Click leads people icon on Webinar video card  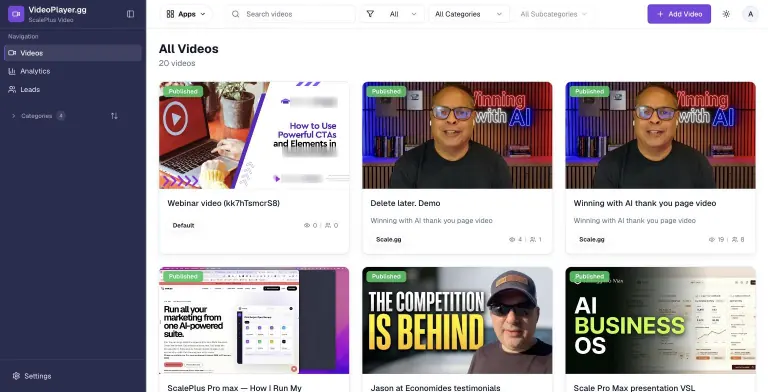[x=328, y=225]
